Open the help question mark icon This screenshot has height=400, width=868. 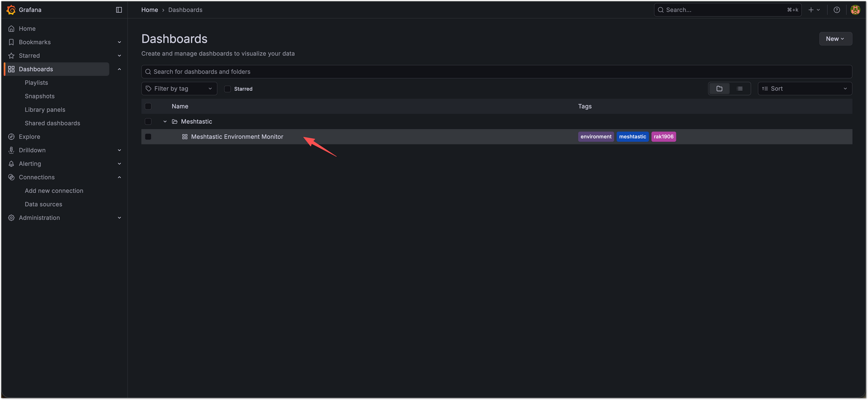coord(837,10)
